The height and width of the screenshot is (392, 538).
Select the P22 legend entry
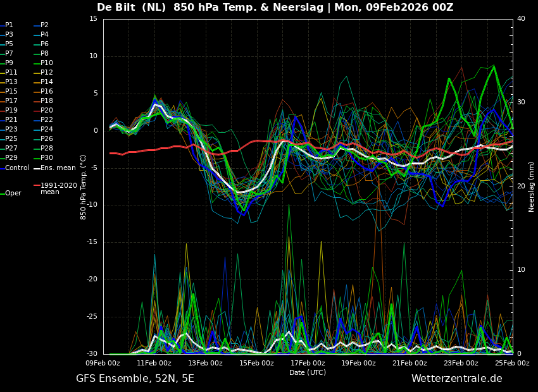pyautogui.click(x=47, y=120)
